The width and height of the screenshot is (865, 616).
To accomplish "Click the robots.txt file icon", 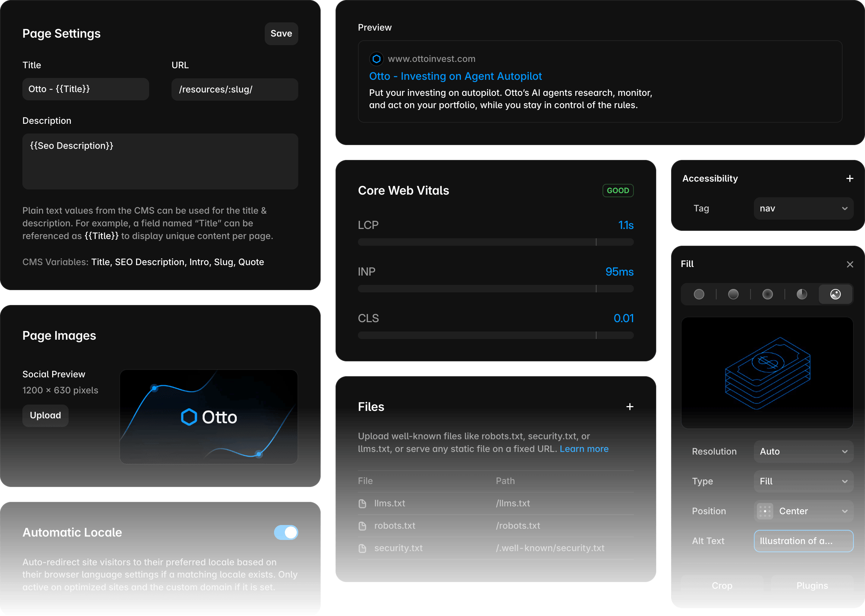I will pos(362,526).
